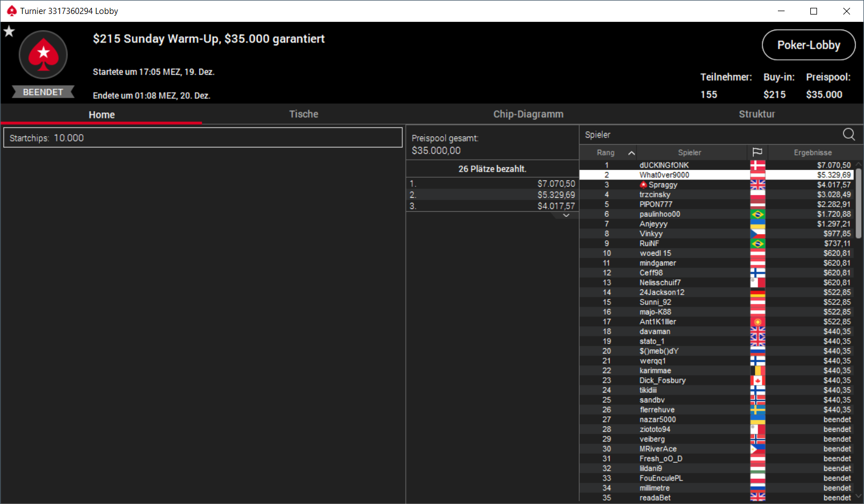864x504 pixels.
Task: Open player search magnifier icon
Action: [848, 134]
